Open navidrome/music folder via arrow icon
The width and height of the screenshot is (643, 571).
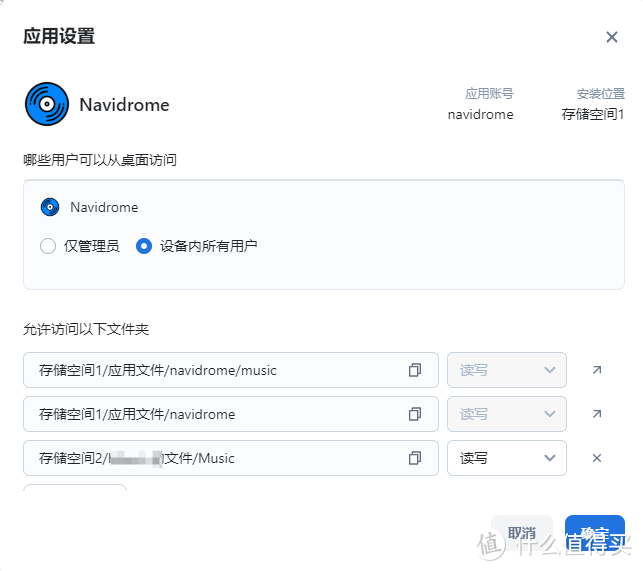click(597, 370)
